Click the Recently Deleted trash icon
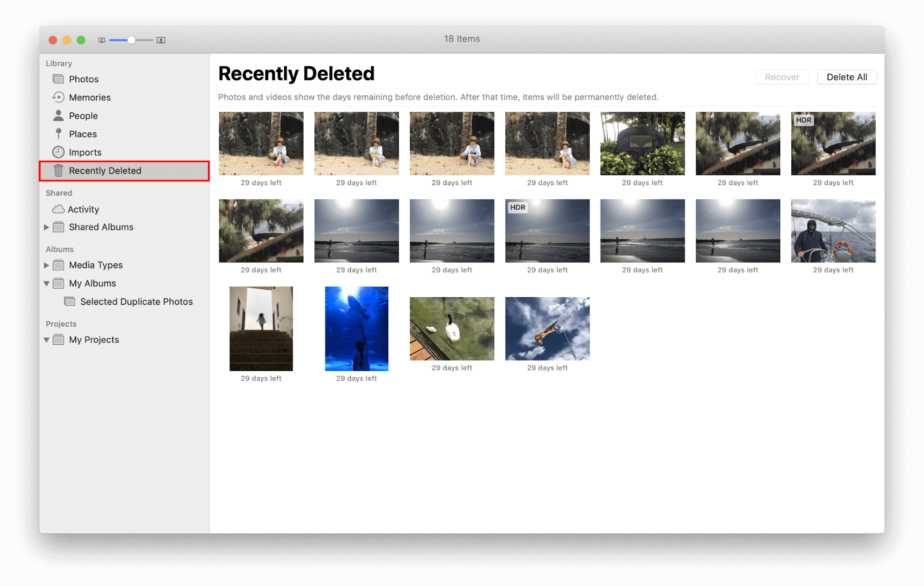 [x=58, y=171]
